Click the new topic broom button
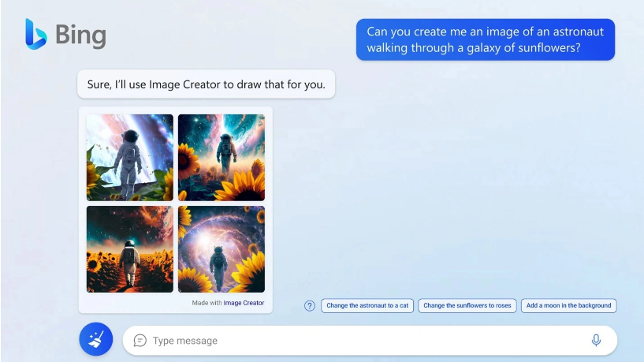This screenshot has height=362, width=644. coord(95,339)
